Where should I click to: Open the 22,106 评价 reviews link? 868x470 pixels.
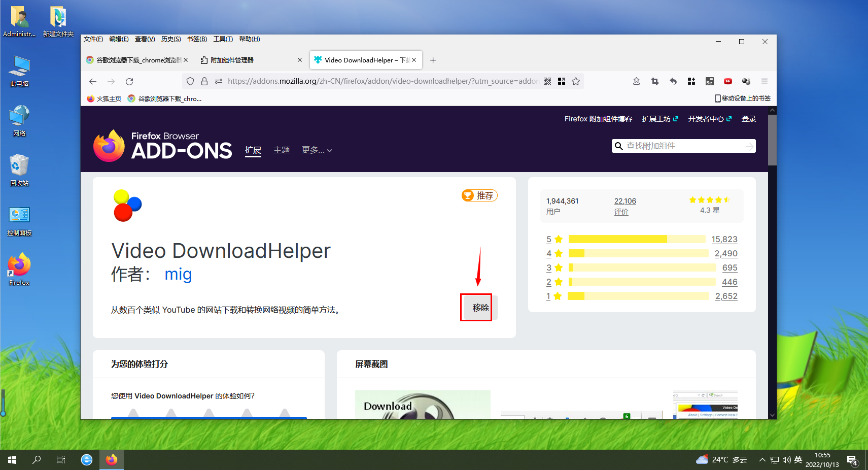(625, 206)
